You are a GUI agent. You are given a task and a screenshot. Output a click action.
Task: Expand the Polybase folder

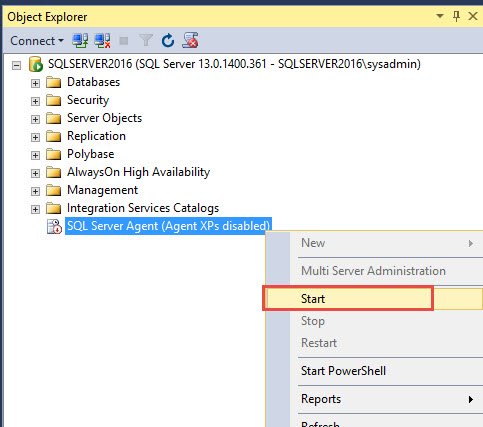(x=35, y=155)
